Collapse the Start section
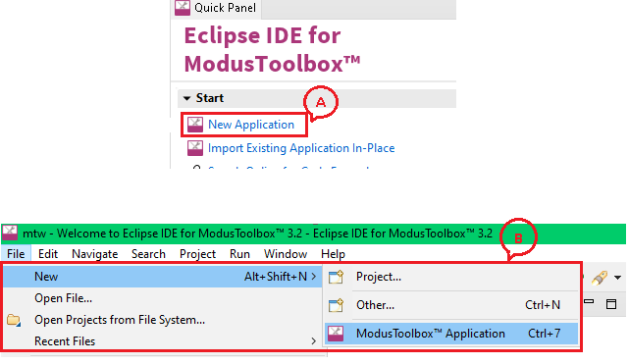The width and height of the screenshot is (629, 364). pos(186,98)
